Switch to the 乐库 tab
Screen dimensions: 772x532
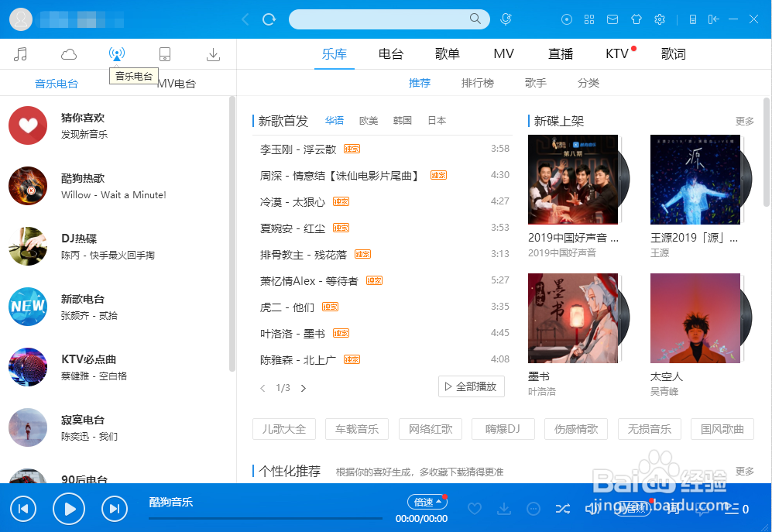[x=335, y=53]
